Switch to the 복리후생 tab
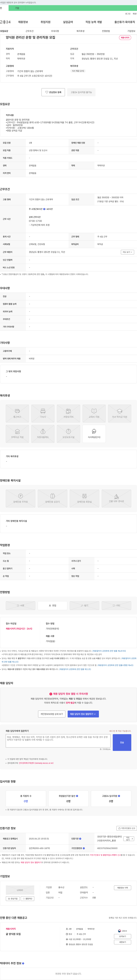Image resolution: width=137 pixels, height=980 pixels. tap(80, 31)
